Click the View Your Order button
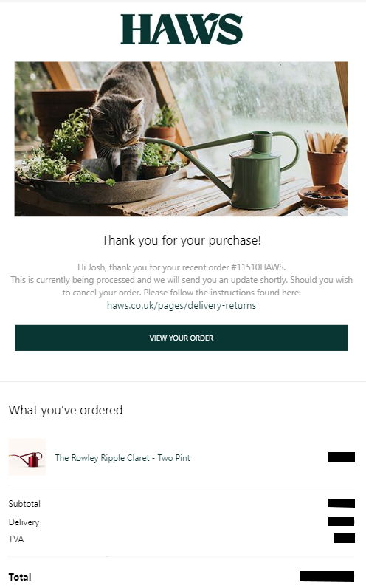The image size is (366, 588). pyautogui.click(x=182, y=338)
